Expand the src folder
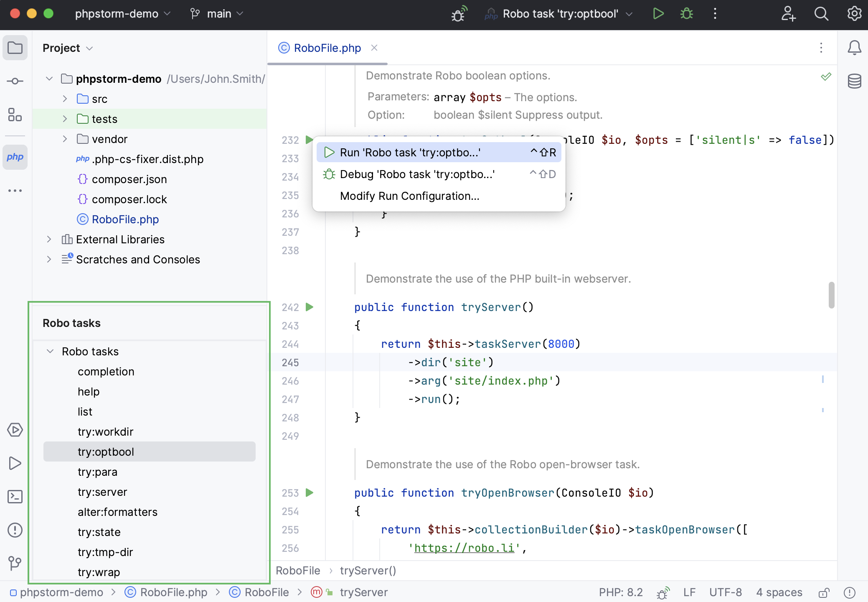This screenshot has height=602, width=868. coord(65,99)
